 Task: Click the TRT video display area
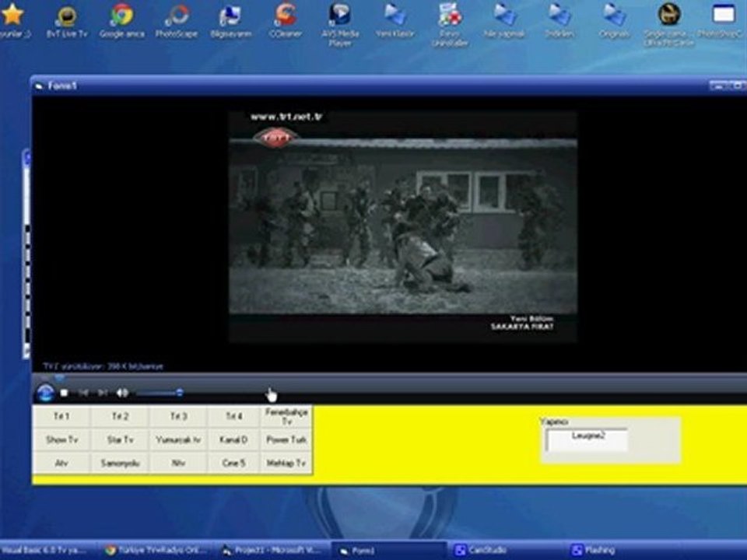[403, 227]
